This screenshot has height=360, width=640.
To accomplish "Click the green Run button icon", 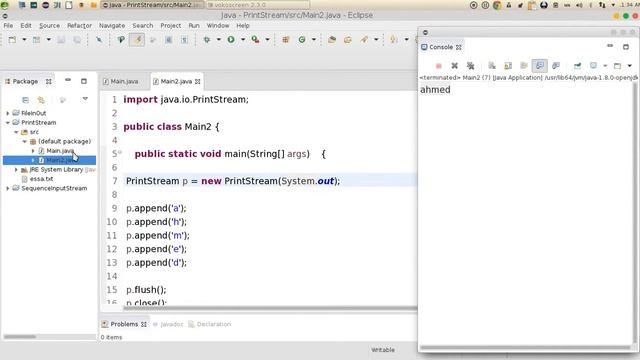I will (231, 40).
